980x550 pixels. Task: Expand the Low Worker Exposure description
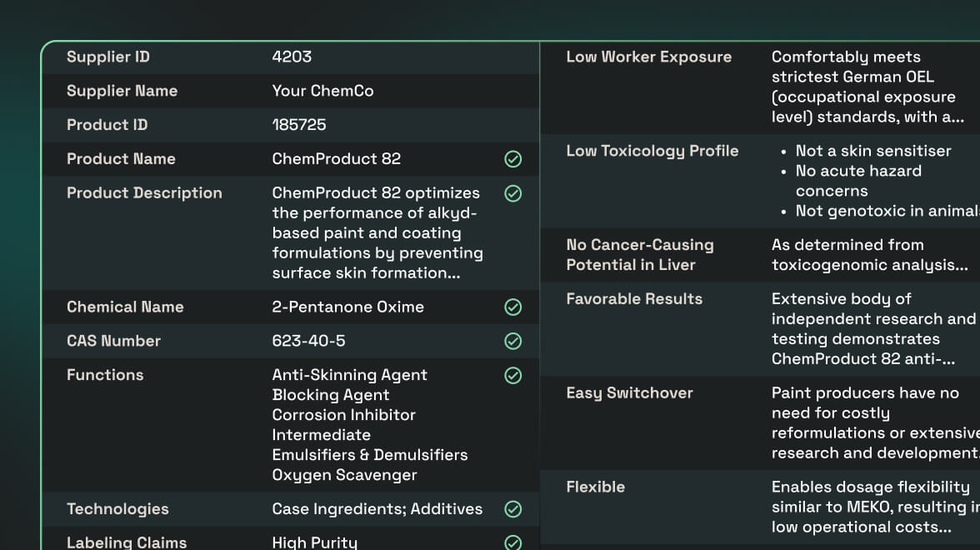(867, 117)
